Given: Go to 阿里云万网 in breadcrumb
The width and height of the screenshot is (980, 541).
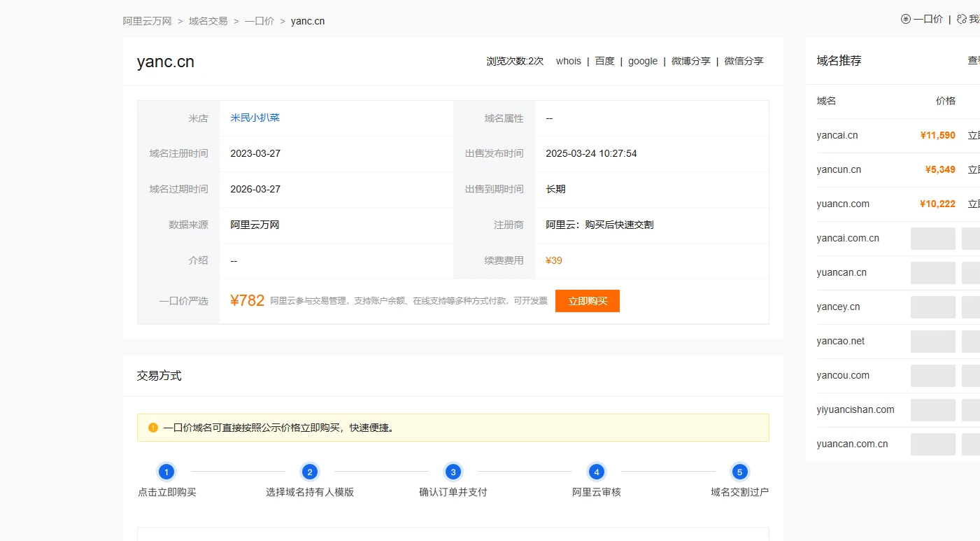Looking at the screenshot, I should pos(147,21).
